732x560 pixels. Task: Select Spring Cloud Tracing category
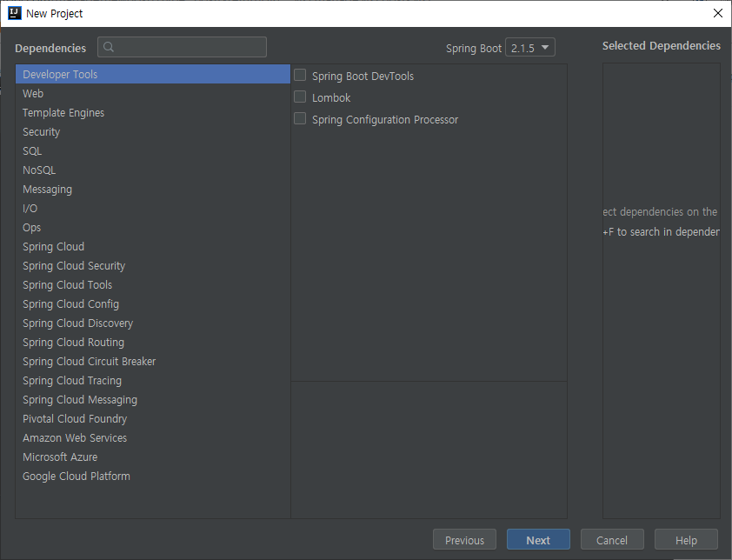click(x=153, y=381)
